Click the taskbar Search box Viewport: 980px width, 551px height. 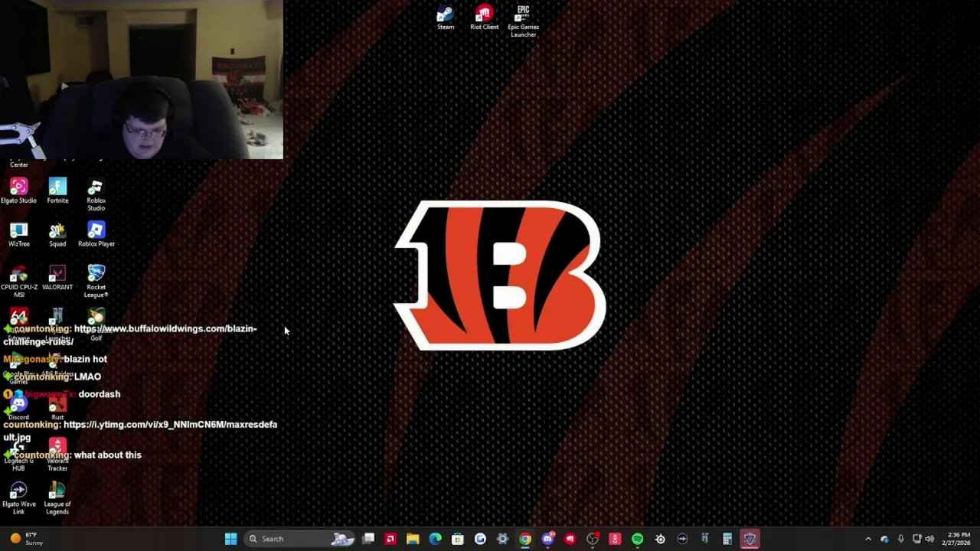(299, 539)
